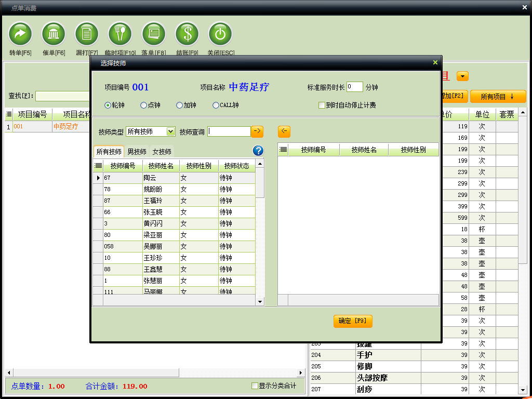Open the 所有项目 dropdown button
Viewport: 532px width, 399px height.
pyautogui.click(x=498, y=97)
